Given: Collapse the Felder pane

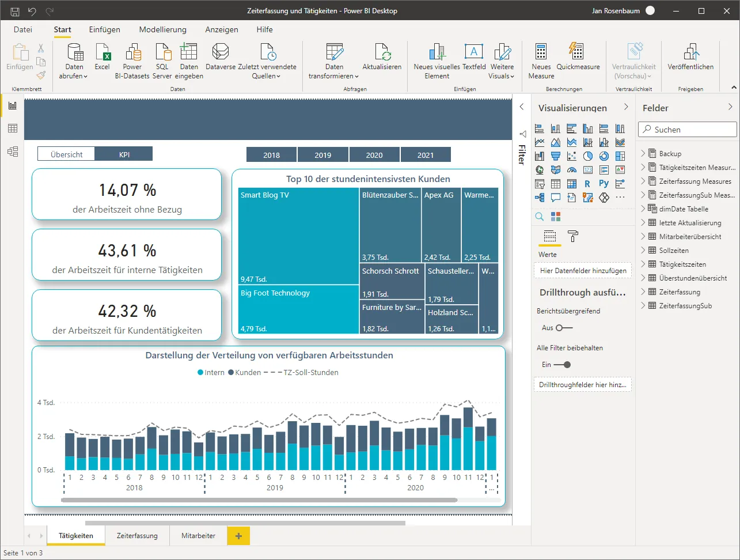Looking at the screenshot, I should 730,107.
